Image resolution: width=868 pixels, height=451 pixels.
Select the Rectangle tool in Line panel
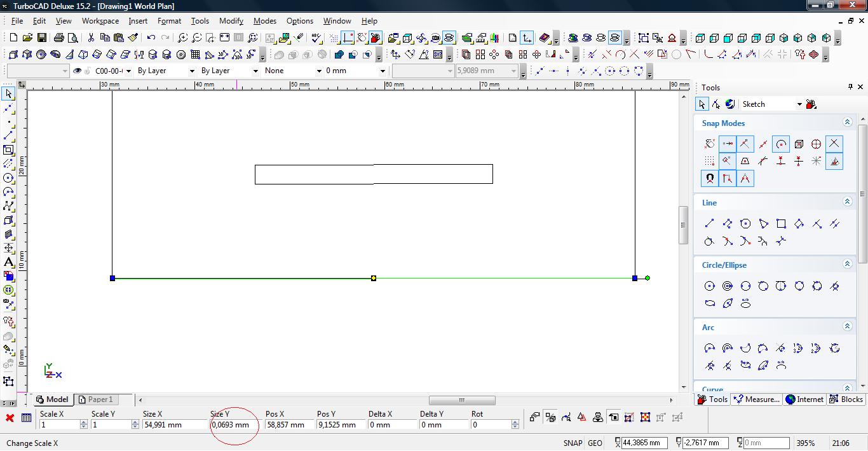pyautogui.click(x=781, y=223)
